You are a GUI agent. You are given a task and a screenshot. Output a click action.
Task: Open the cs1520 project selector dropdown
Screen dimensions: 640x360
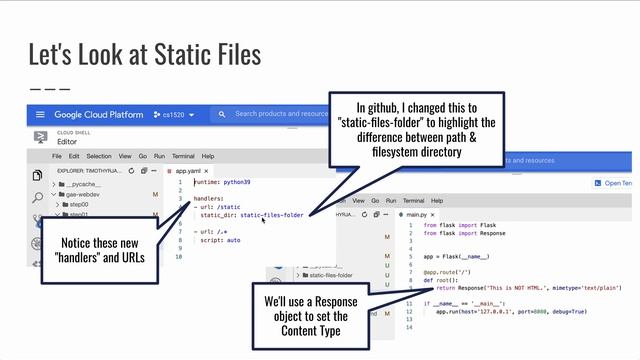[x=174, y=115]
